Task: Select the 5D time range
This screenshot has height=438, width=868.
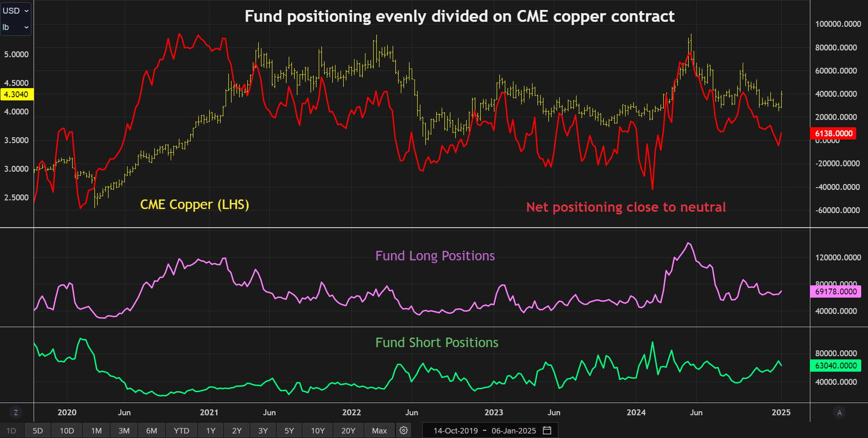Action: (x=38, y=431)
